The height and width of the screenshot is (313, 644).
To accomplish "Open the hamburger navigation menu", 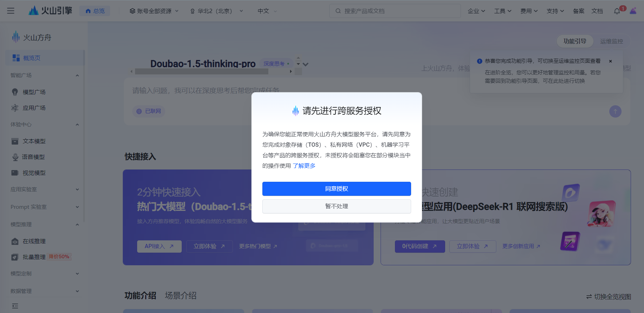I will (x=11, y=11).
